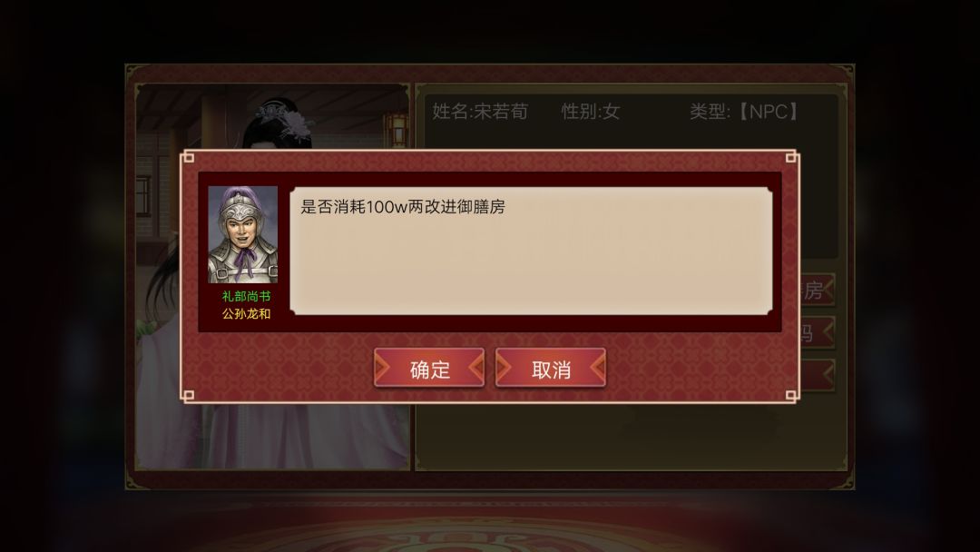980x552 pixels.
Task: Click the dialog's bottom-left corner ornament
Action: click(x=188, y=395)
